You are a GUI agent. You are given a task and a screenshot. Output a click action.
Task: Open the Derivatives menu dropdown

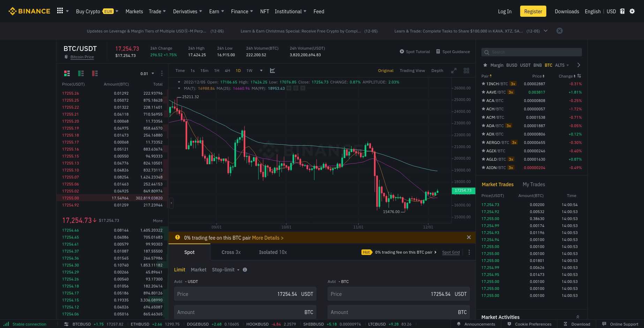coord(188,11)
